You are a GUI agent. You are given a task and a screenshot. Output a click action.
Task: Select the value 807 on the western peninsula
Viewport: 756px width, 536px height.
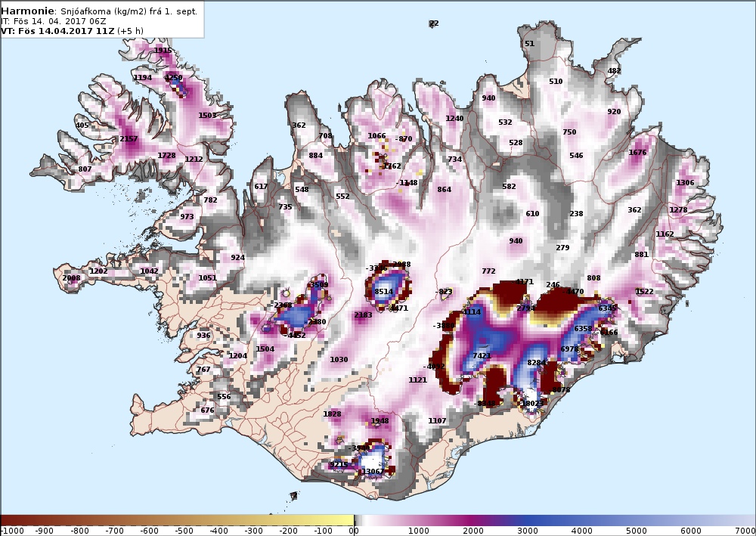pos(85,169)
